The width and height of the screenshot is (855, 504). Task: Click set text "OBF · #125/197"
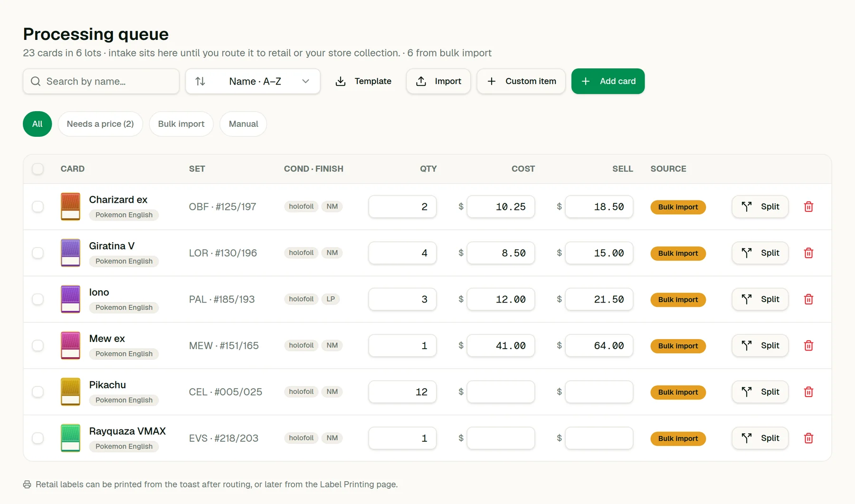point(222,207)
